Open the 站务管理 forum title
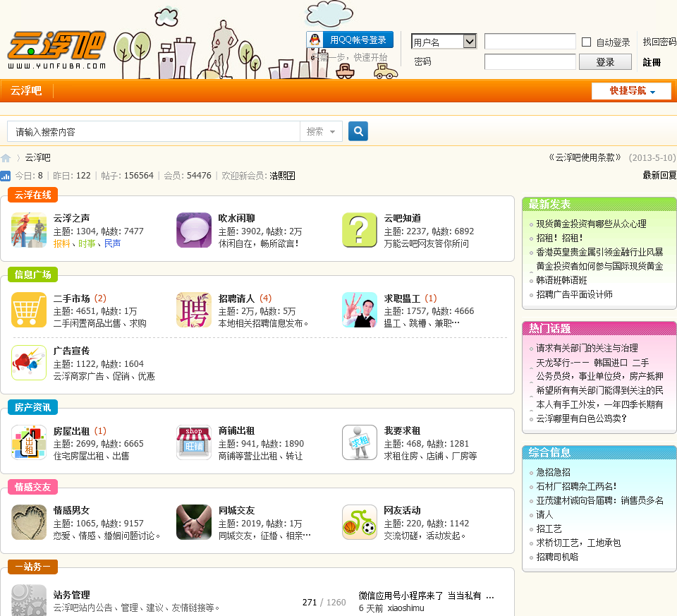 [72, 595]
